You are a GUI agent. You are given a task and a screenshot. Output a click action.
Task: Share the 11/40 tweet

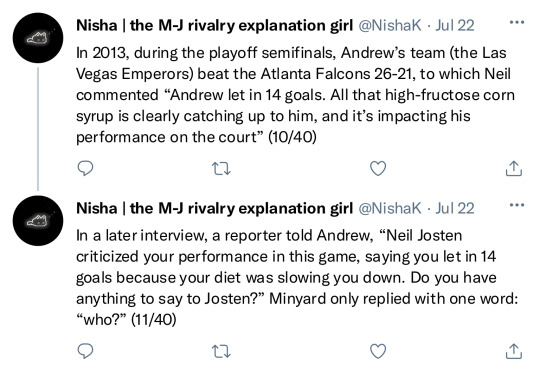click(x=514, y=351)
